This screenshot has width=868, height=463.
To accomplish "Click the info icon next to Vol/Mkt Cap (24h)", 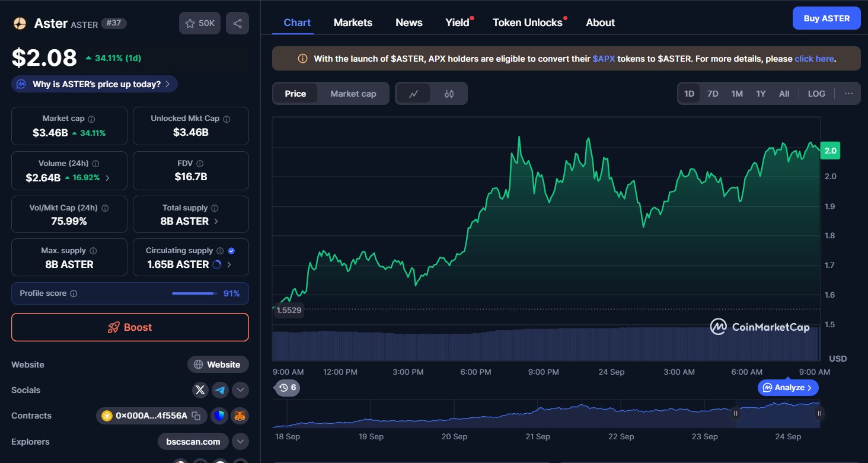I will pyautogui.click(x=105, y=208).
